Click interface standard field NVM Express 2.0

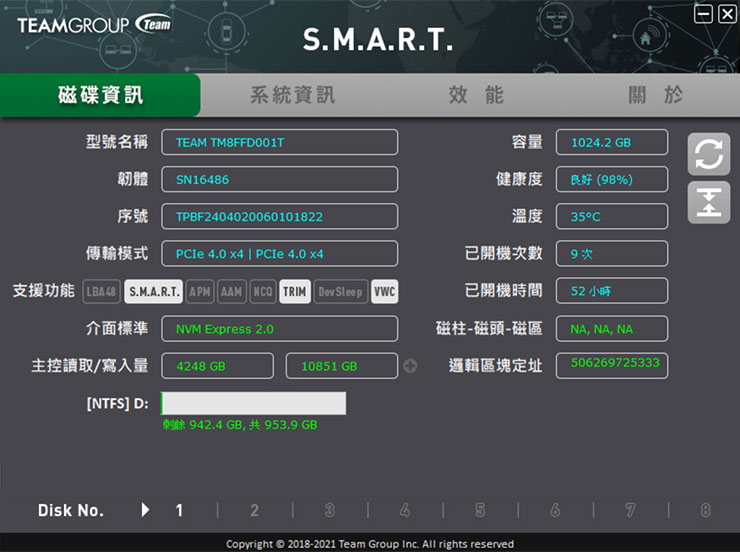279,329
